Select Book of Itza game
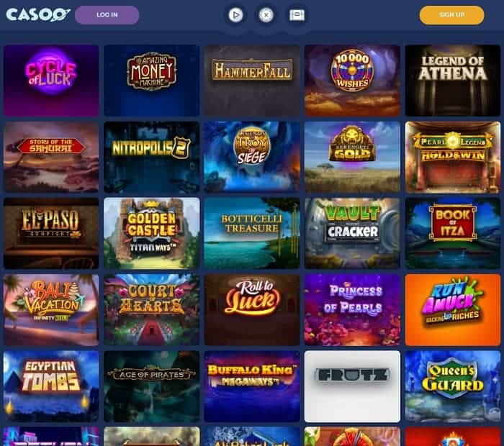The width and height of the screenshot is (504, 446). point(453,234)
